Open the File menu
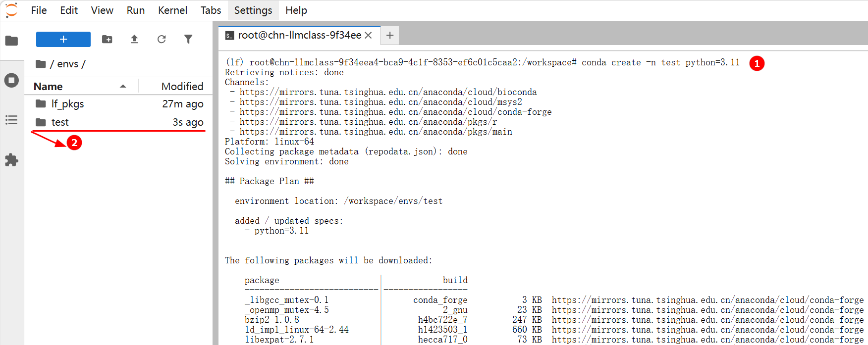This screenshot has width=868, height=345. coord(39,10)
